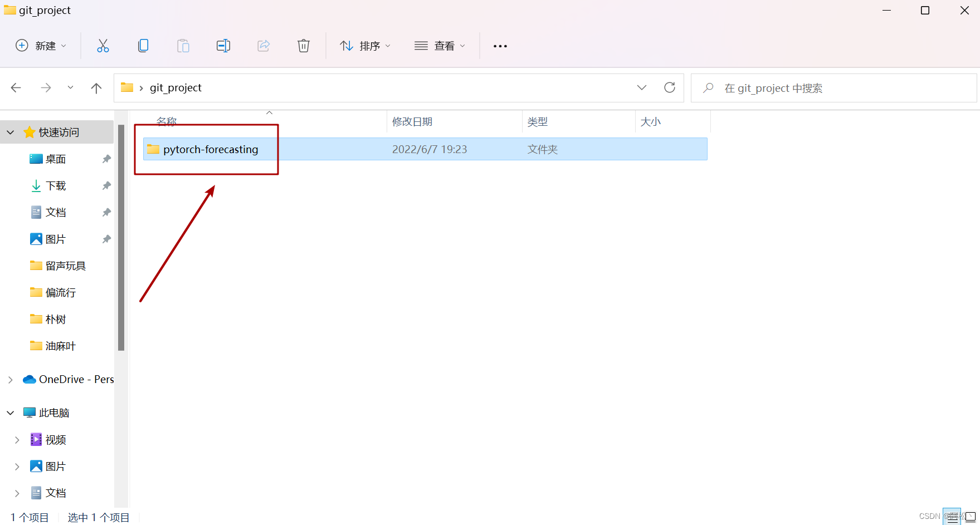Sort by 名称 column header
This screenshot has height=525, width=980.
pyautogui.click(x=167, y=121)
